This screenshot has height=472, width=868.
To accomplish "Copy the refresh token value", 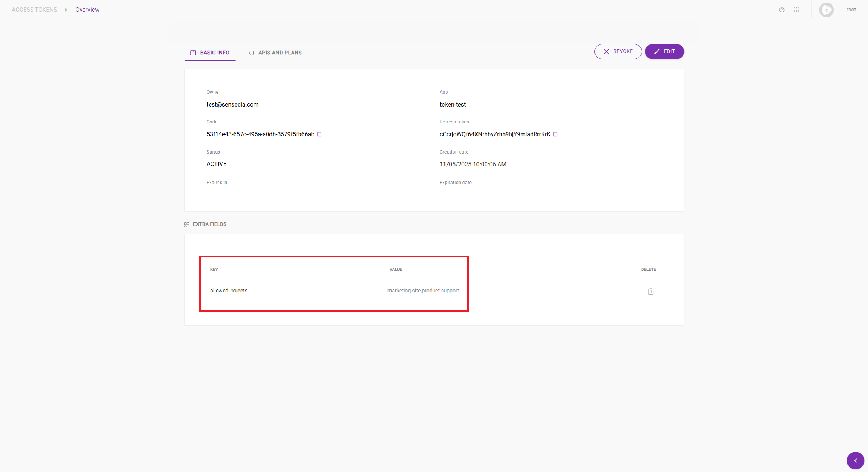I will pyautogui.click(x=555, y=134).
